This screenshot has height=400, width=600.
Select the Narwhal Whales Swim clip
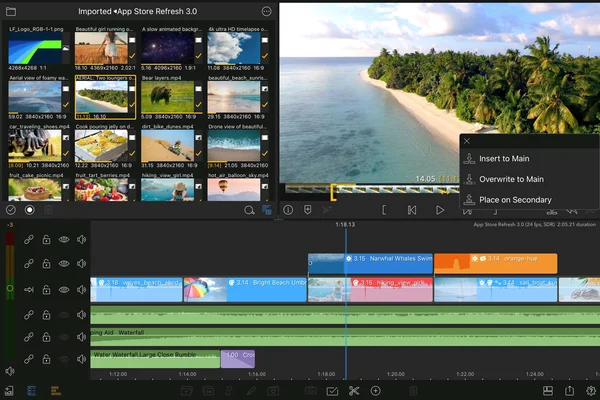tap(370, 263)
